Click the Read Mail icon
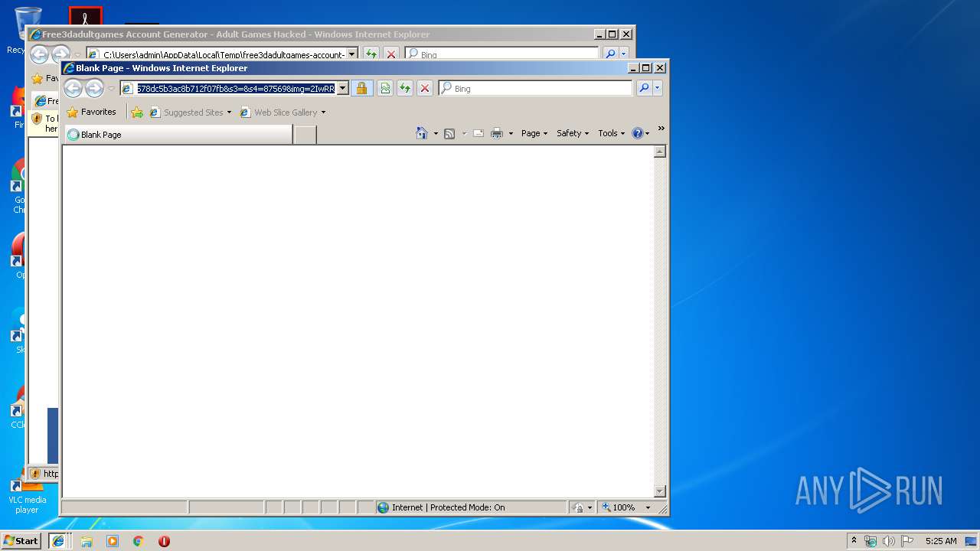 point(479,133)
